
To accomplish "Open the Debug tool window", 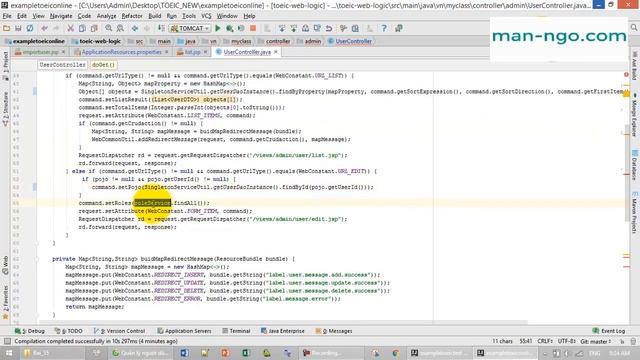I will [x=30, y=331].
